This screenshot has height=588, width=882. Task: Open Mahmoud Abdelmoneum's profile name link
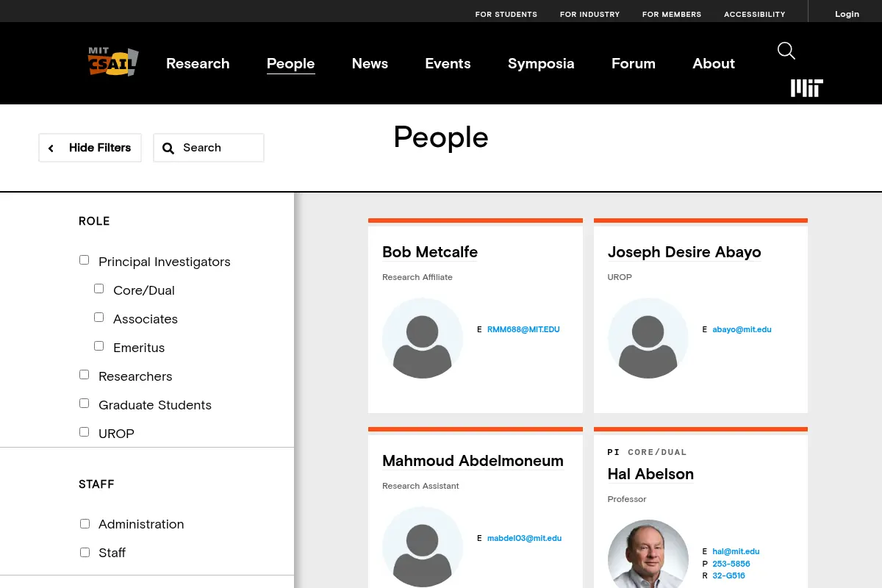pyautogui.click(x=473, y=461)
